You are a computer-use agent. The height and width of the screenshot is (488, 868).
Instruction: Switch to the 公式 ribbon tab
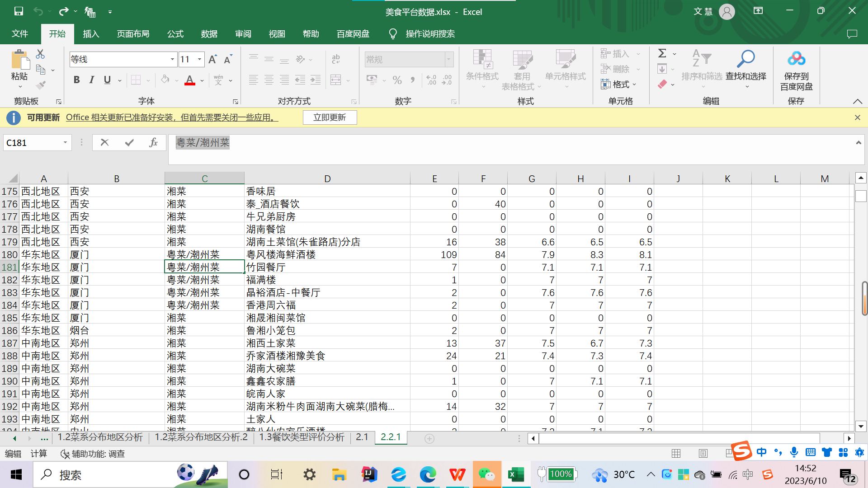click(x=175, y=34)
